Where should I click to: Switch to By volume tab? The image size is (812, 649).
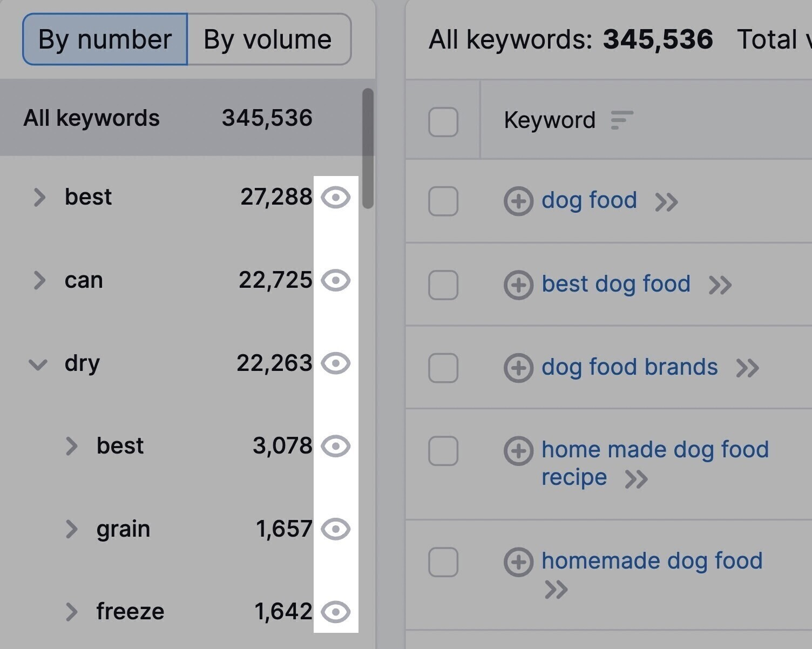tap(268, 39)
